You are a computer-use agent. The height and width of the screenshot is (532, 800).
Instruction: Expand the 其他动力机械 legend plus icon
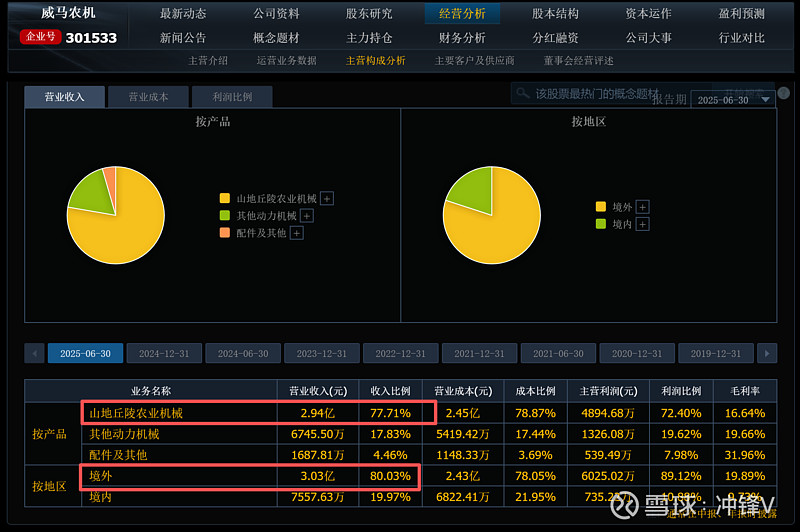click(307, 216)
